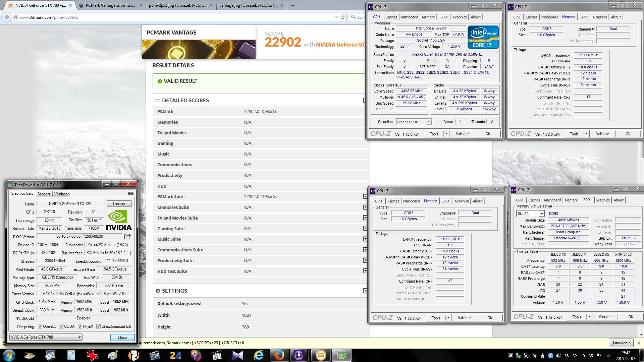Click the NVIDIA logo in GPU-Z
644x362 pixels.
119,220
